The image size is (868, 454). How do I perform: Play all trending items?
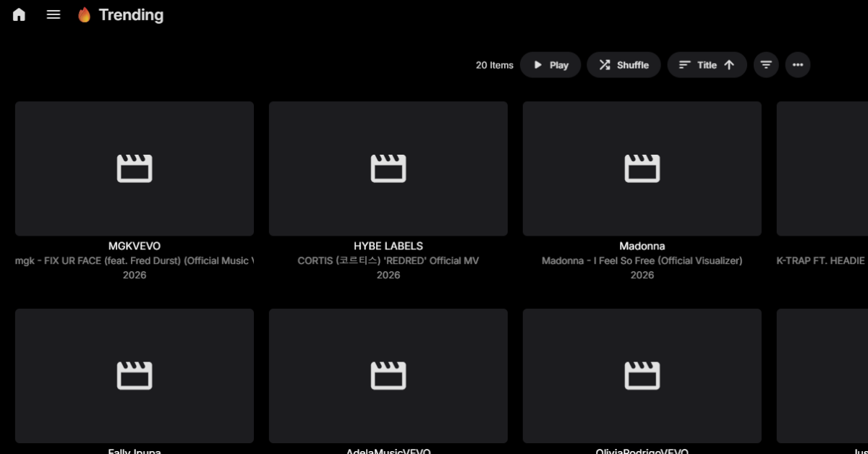(x=550, y=65)
